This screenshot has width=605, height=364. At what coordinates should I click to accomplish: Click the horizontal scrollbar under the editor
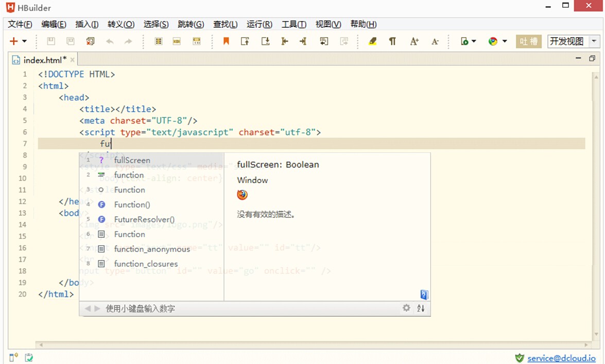pyautogui.click(x=313, y=344)
